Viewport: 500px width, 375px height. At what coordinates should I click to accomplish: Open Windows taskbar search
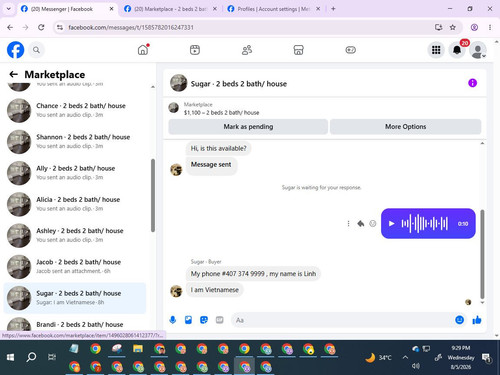[x=31, y=357]
